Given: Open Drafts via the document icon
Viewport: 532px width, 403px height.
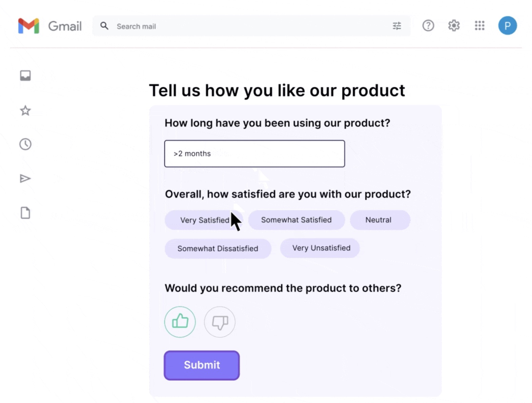Looking at the screenshot, I should pos(25,213).
